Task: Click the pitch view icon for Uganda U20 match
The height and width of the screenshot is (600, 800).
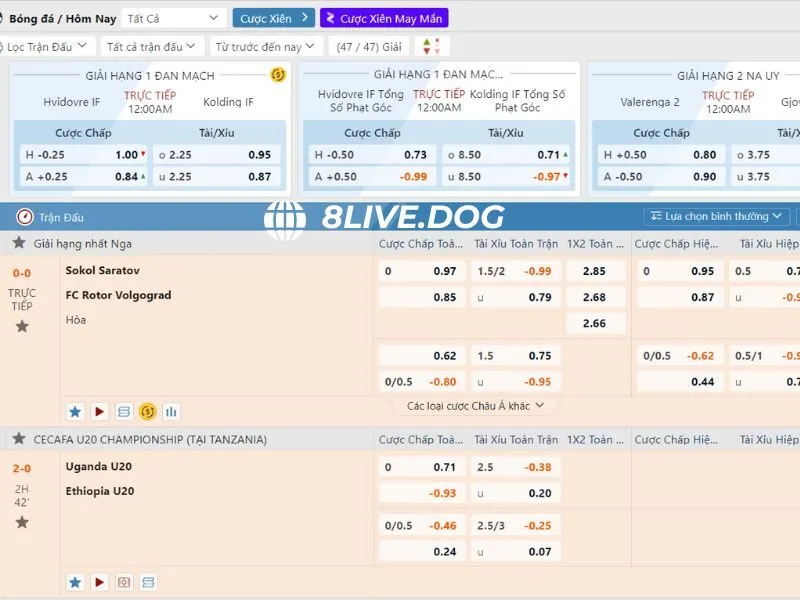Action: point(124,582)
